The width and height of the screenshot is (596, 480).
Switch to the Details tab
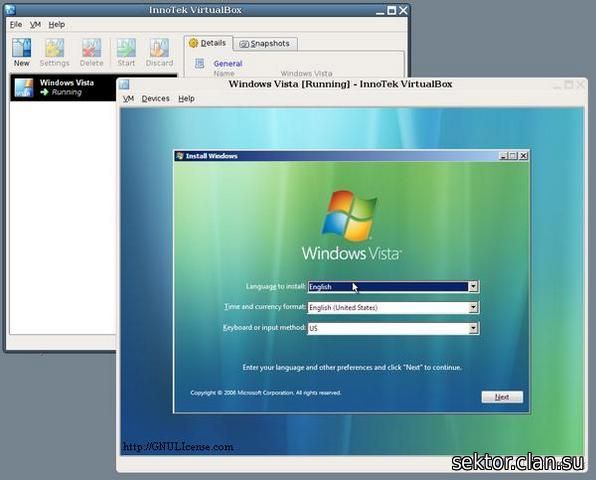[x=208, y=43]
